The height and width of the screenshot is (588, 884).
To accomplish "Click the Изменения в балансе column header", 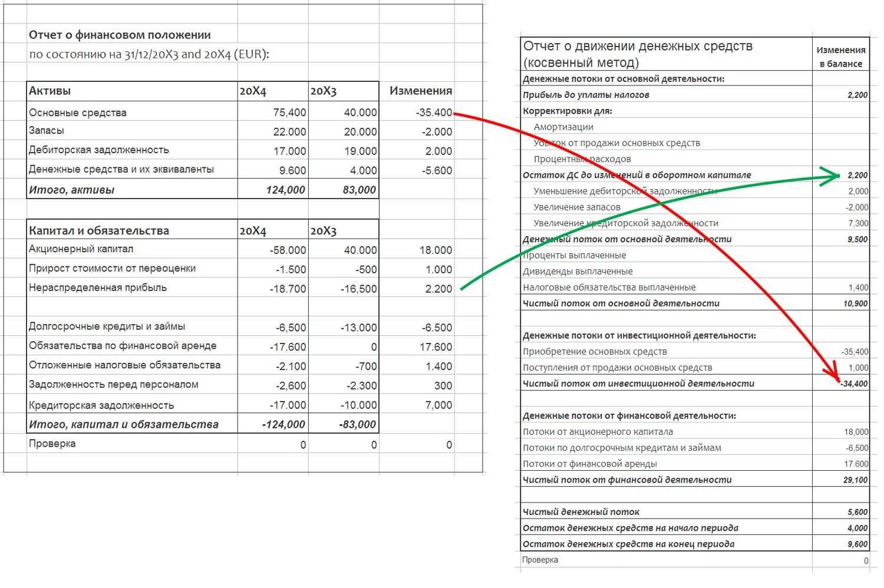I will [x=841, y=57].
